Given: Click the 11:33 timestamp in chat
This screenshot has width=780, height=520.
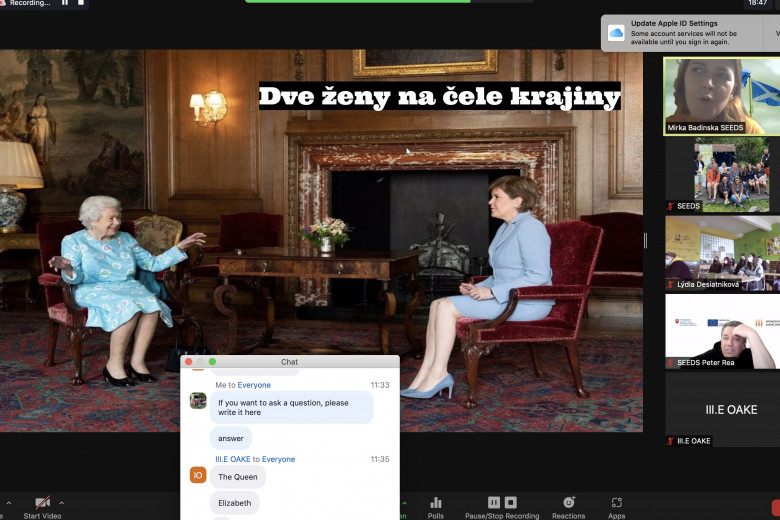Looking at the screenshot, I should coord(380,385).
